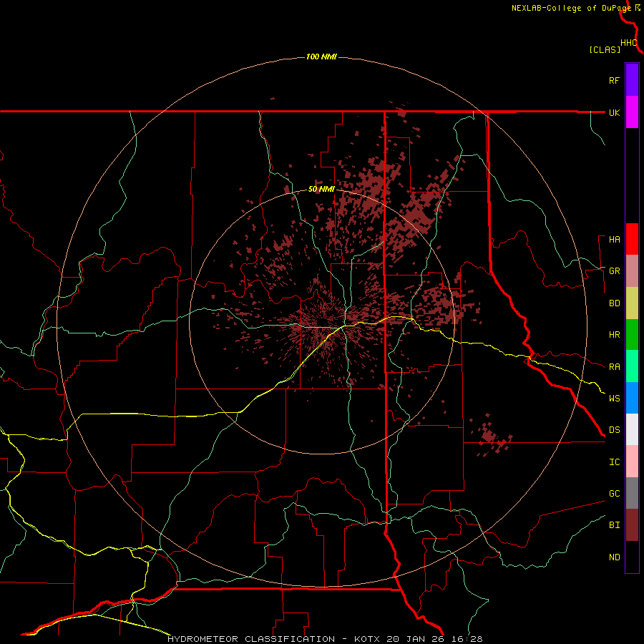Click the RF purple legend swatch
Image resolution: width=644 pixels, height=644 pixels.
point(632,80)
